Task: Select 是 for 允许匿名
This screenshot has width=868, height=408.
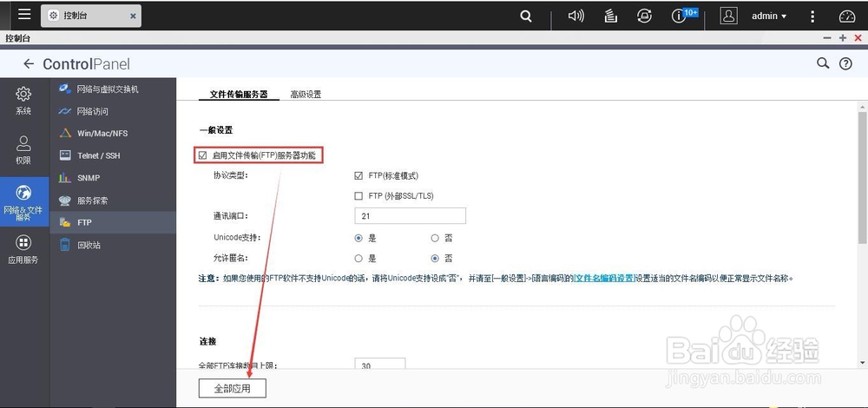Action: [x=358, y=259]
